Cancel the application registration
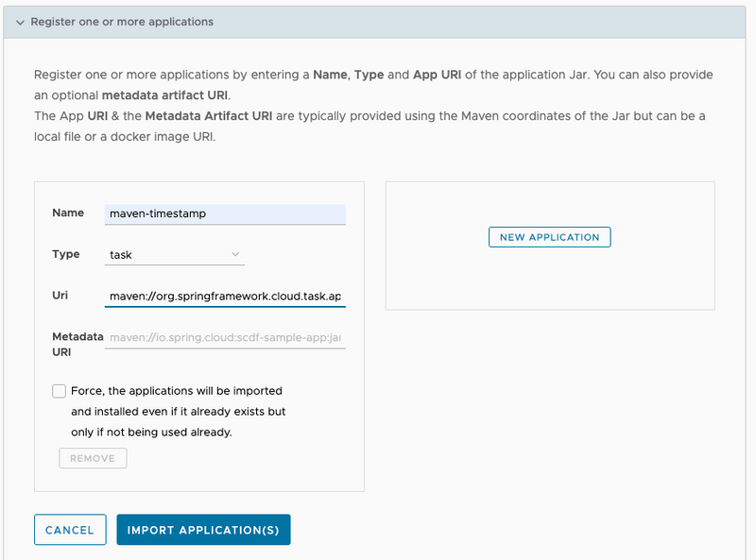Image resolution: width=756 pixels, height=560 pixels. 69,529
